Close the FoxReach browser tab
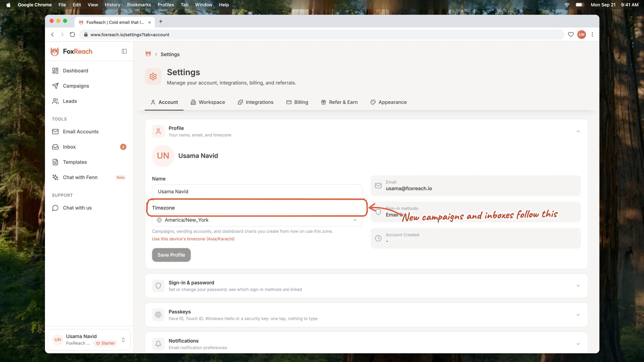This screenshot has height=362, width=644. [x=150, y=22]
